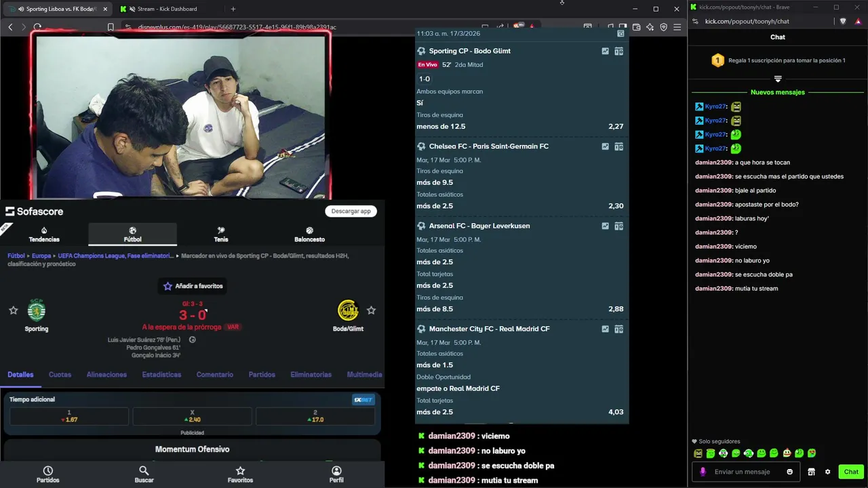Click the VAR badge under the score
868x488 pixels.
point(233,327)
